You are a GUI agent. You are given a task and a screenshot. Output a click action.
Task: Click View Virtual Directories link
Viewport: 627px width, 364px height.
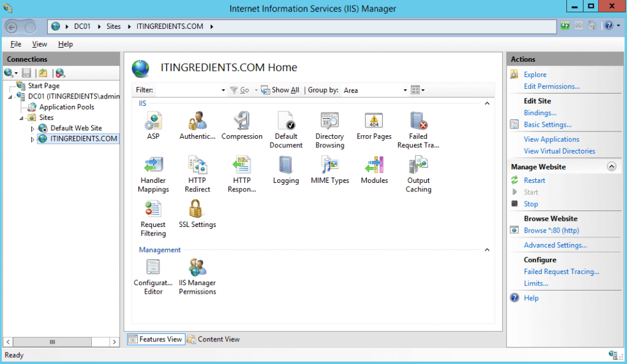pos(560,151)
